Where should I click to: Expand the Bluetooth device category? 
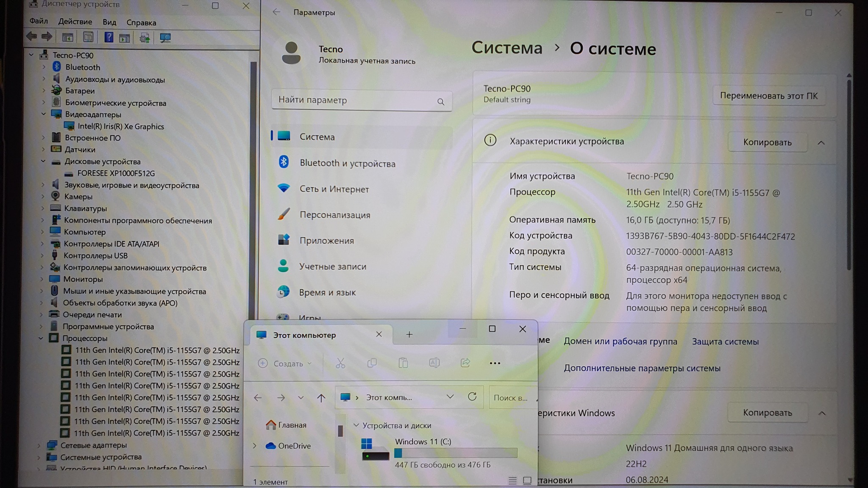coord(44,67)
